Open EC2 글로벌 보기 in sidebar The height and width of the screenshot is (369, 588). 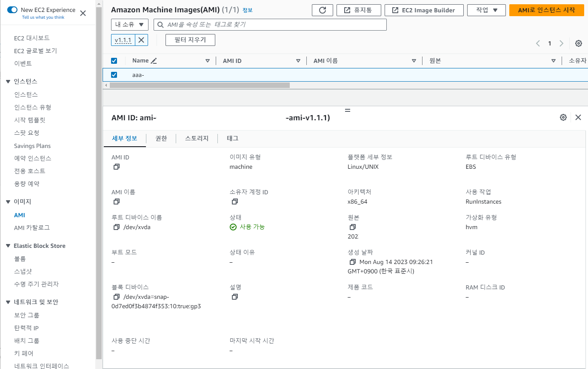[35, 51]
